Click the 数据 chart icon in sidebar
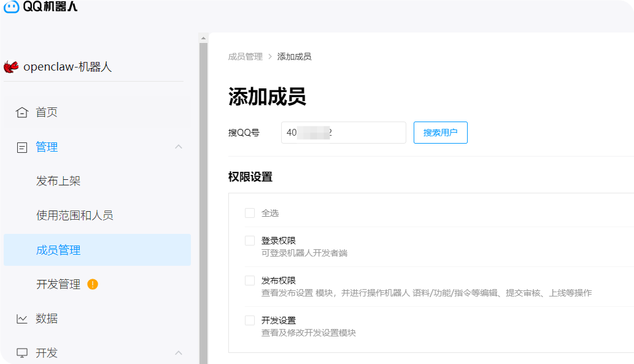Viewport: 634px width, 364px height. [21, 319]
